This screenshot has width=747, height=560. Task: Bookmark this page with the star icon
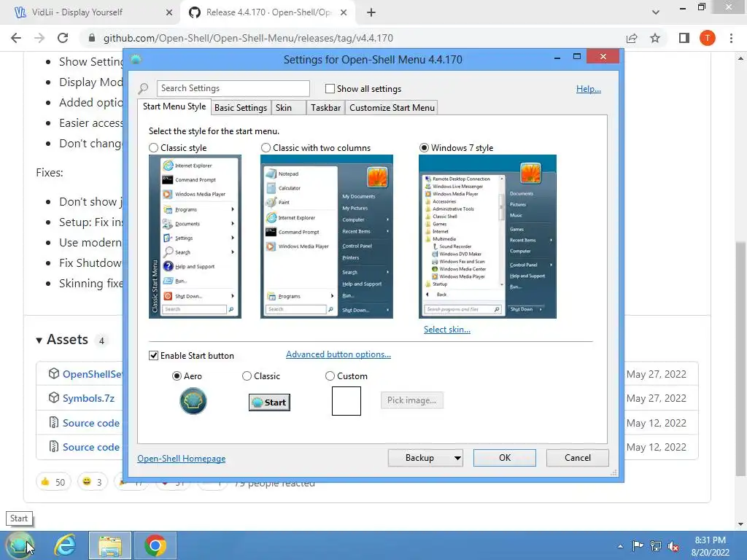pyautogui.click(x=655, y=38)
